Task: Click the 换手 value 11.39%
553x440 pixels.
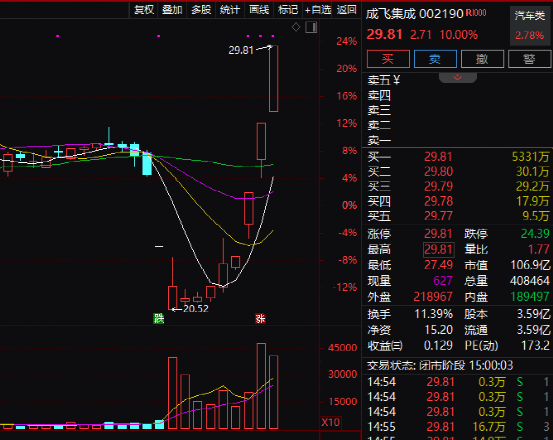Action: point(433,314)
